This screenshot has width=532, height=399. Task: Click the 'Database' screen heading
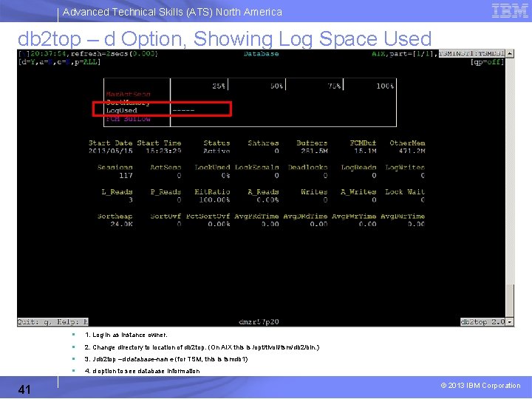click(262, 54)
